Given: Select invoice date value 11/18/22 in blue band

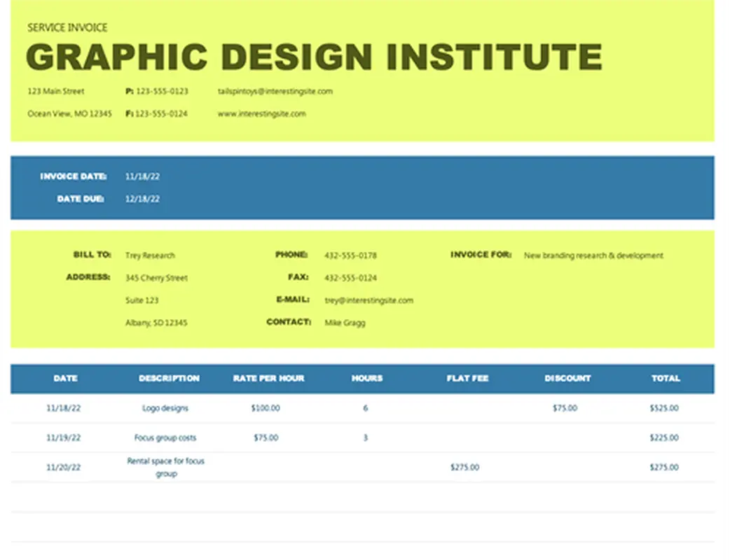Looking at the screenshot, I should click(142, 176).
